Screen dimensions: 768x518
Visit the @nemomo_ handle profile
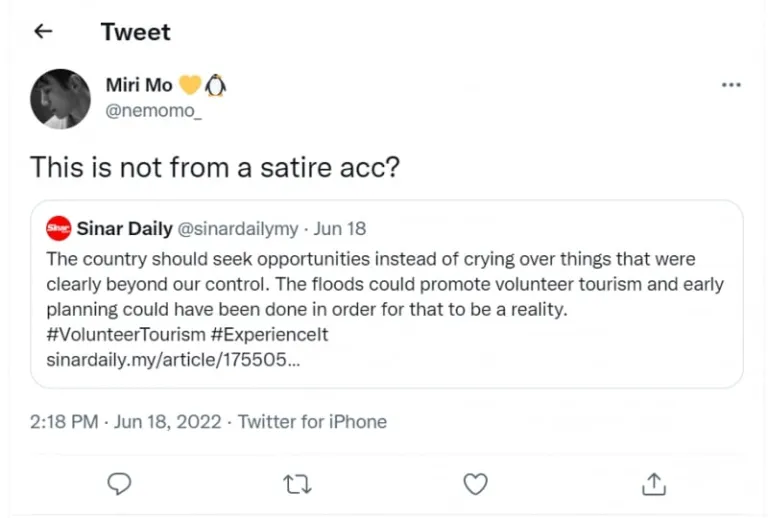153,112
